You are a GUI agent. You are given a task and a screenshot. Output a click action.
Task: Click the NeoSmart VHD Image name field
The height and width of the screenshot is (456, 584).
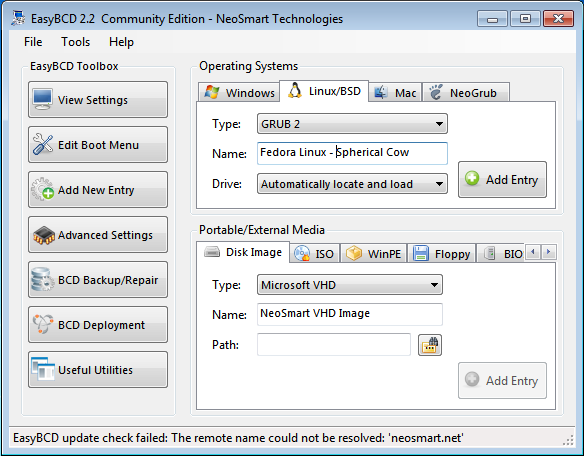(x=350, y=314)
